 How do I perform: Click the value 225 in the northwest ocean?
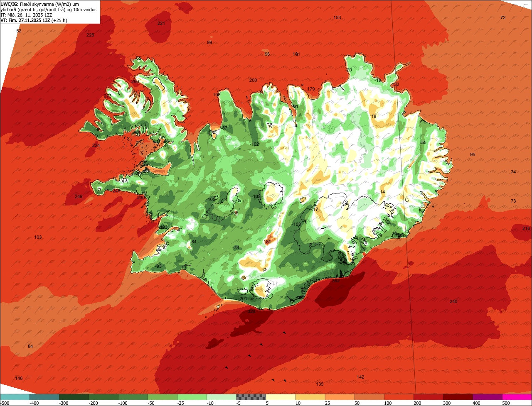click(90, 35)
